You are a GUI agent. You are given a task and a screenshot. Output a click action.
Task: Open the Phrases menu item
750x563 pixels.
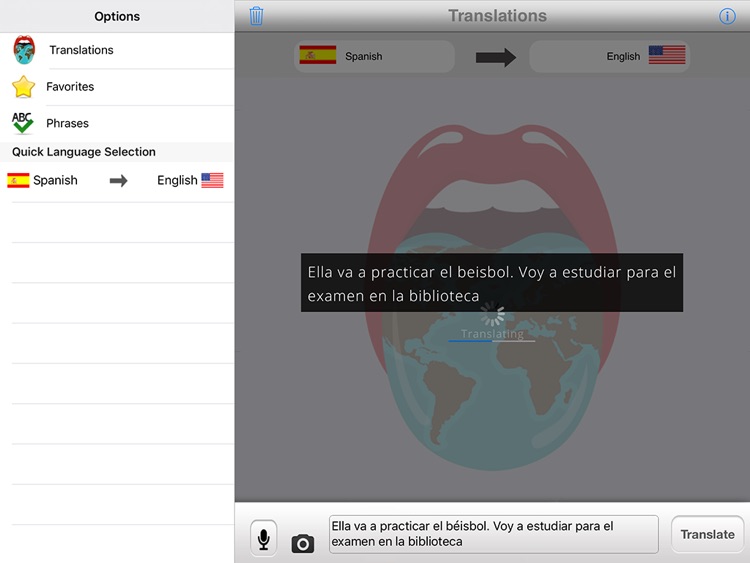click(67, 123)
